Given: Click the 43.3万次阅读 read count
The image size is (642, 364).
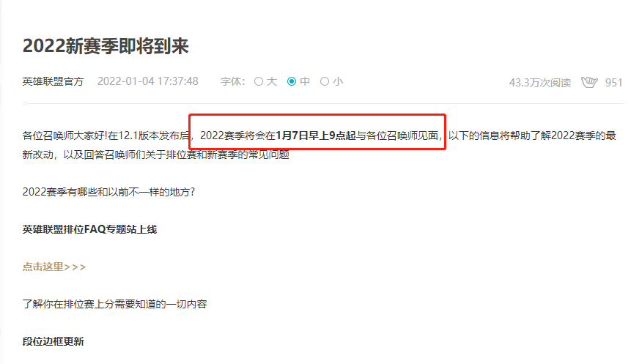Looking at the screenshot, I should 539,83.
